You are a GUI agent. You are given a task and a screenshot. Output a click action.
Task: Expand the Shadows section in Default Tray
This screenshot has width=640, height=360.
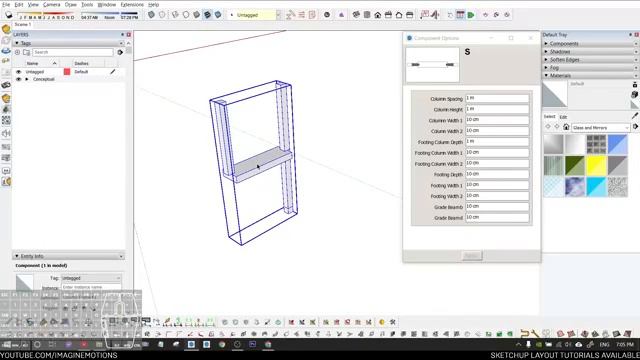click(590, 52)
